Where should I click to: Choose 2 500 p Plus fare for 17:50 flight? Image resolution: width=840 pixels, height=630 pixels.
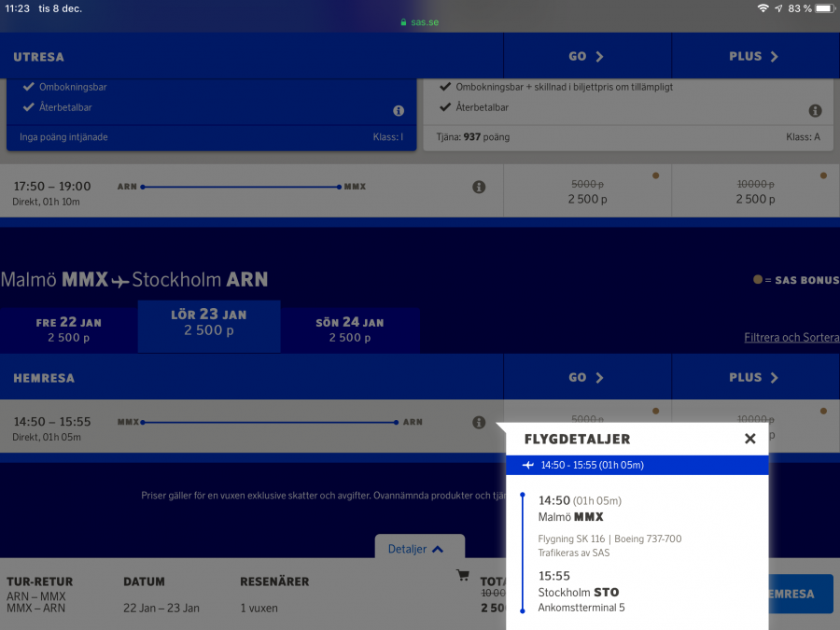point(754,192)
